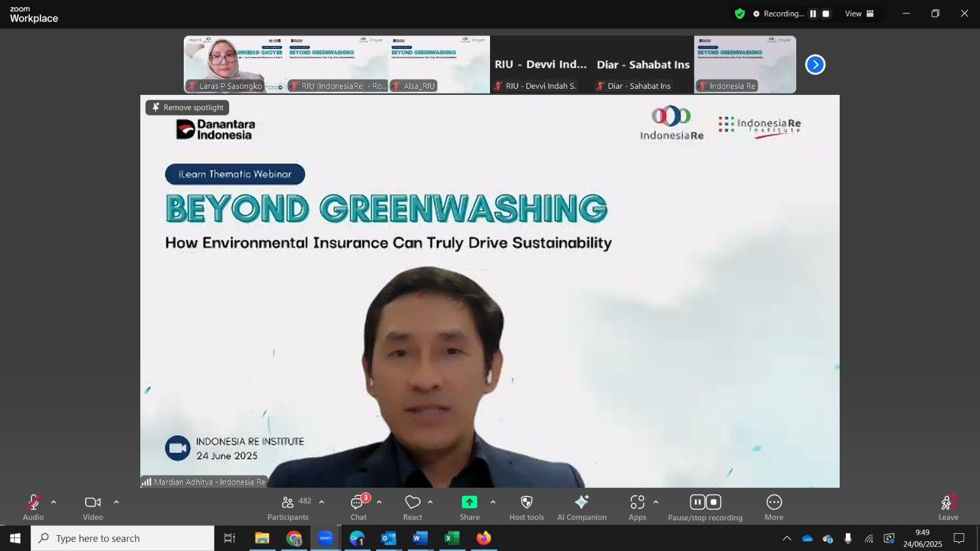Expand the Share options arrow
This screenshot has height=551, width=980.
click(x=493, y=502)
